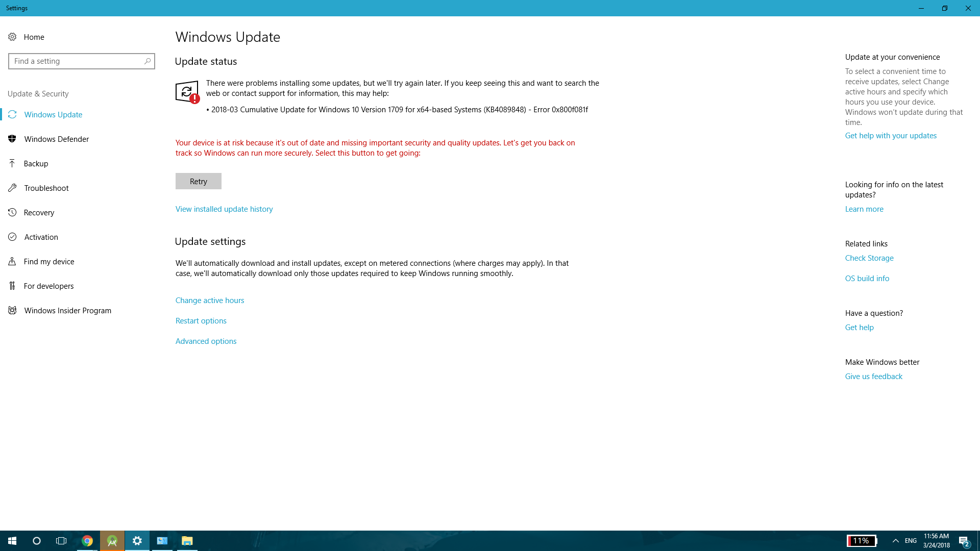Open For developers settings tab
980x551 pixels.
(x=48, y=285)
